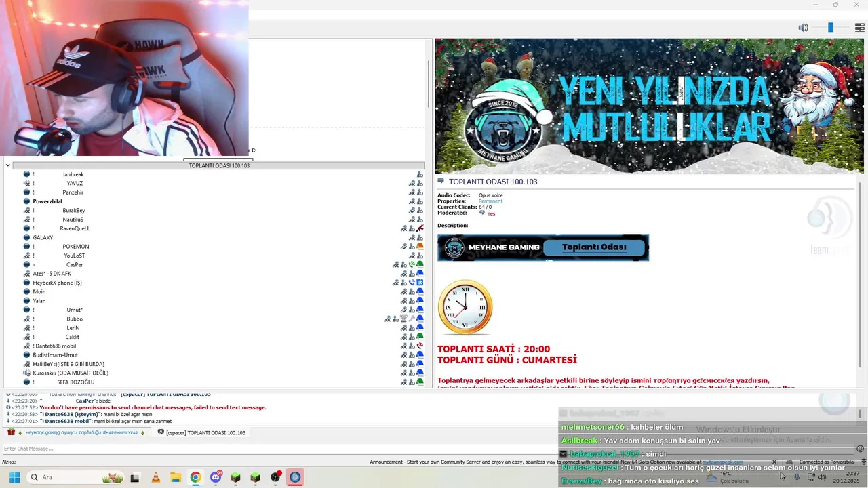Viewport: 868px width, 488px height.
Task: Click Janbreak's blue talk status icon
Action: (27, 174)
